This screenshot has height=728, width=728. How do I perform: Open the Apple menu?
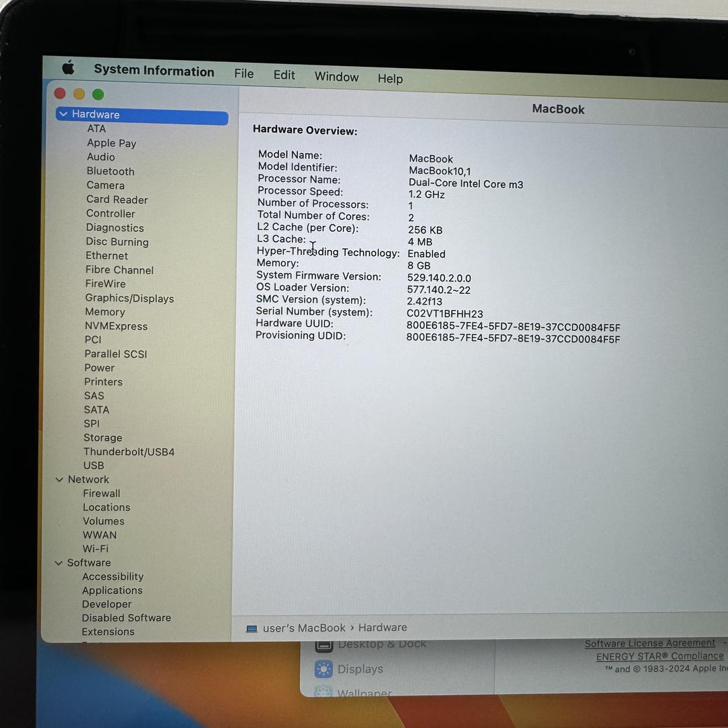[x=68, y=68]
